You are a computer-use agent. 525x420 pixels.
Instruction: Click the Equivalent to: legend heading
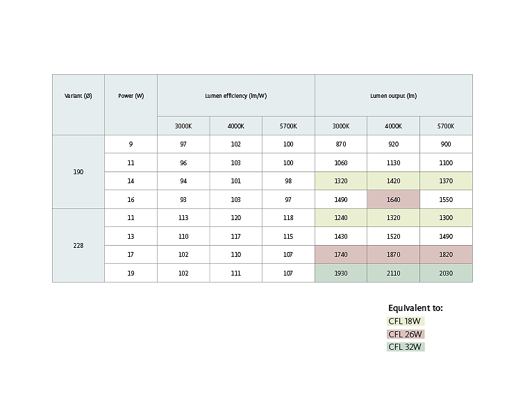point(415,308)
